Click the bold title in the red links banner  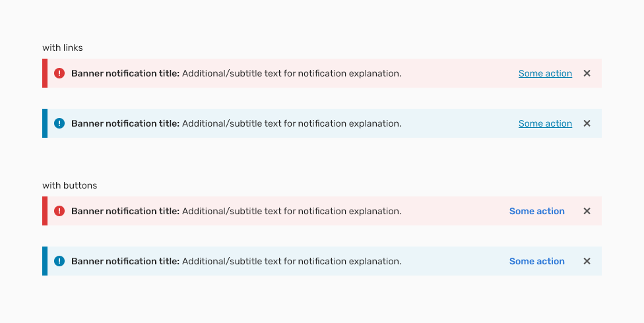pyautogui.click(x=125, y=73)
